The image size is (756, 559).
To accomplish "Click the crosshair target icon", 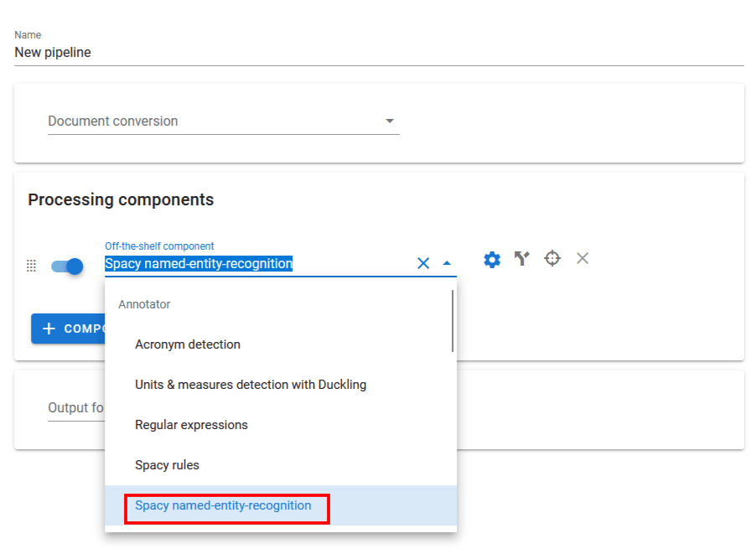I will pos(551,258).
